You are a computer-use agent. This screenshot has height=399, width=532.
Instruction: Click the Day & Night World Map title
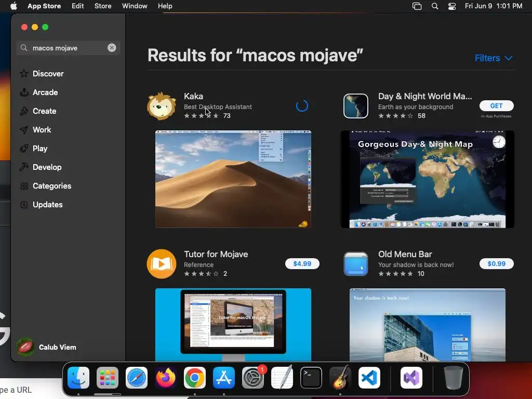[425, 96]
